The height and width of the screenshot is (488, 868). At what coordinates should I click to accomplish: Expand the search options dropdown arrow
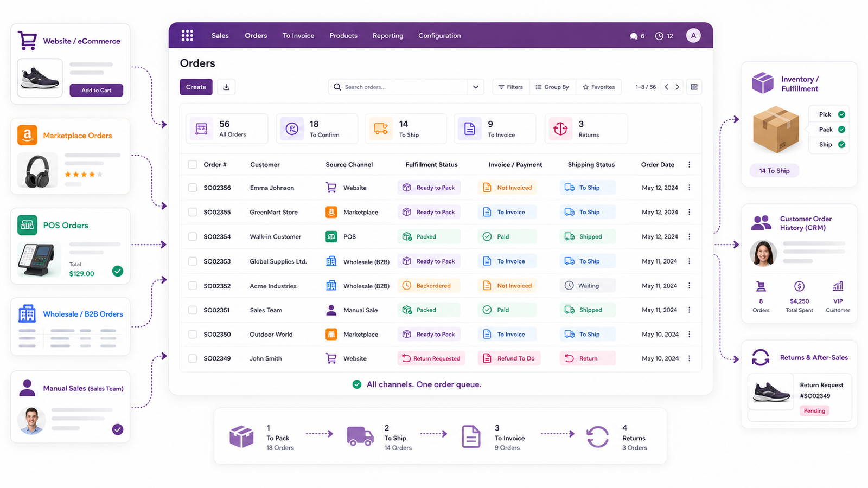pos(476,87)
